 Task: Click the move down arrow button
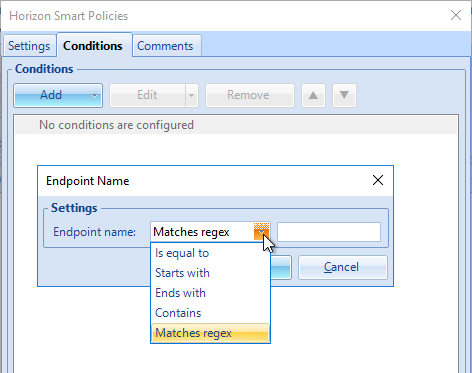click(x=344, y=95)
